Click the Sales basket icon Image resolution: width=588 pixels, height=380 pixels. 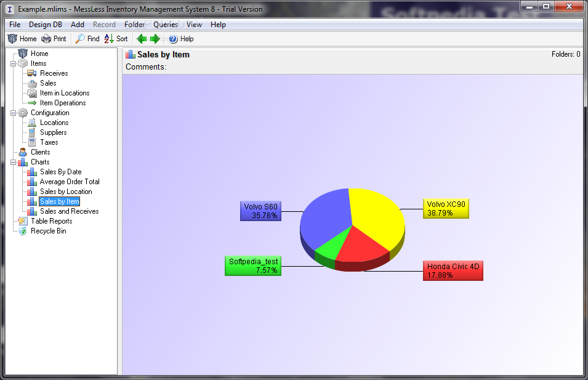click(x=32, y=83)
